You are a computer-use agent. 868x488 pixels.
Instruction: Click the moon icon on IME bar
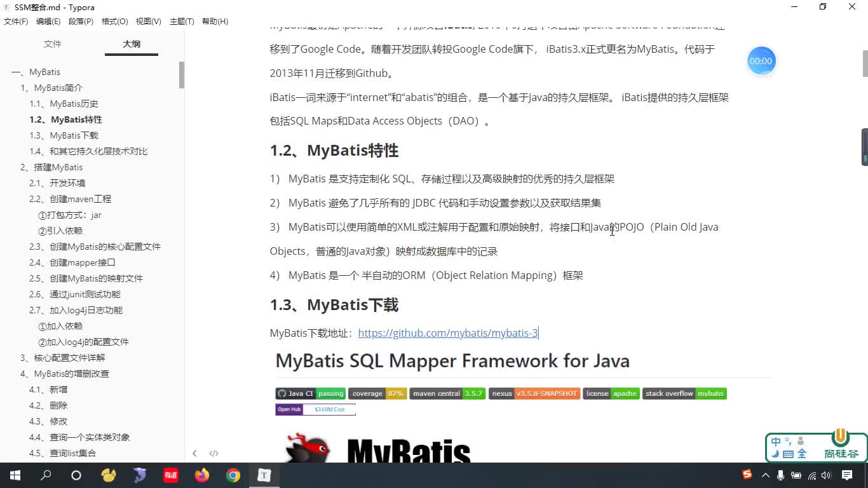[x=776, y=454]
